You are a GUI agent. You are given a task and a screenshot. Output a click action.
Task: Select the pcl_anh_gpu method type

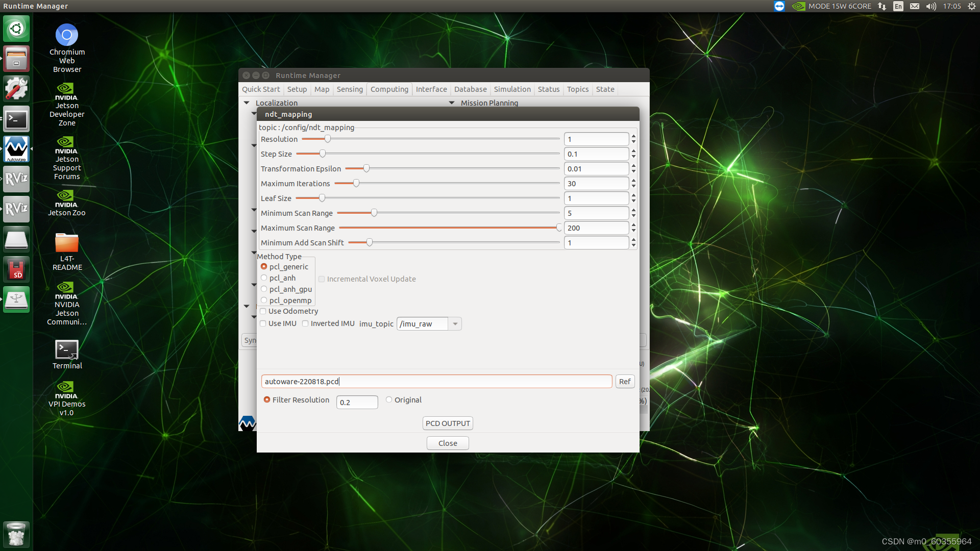coord(264,289)
